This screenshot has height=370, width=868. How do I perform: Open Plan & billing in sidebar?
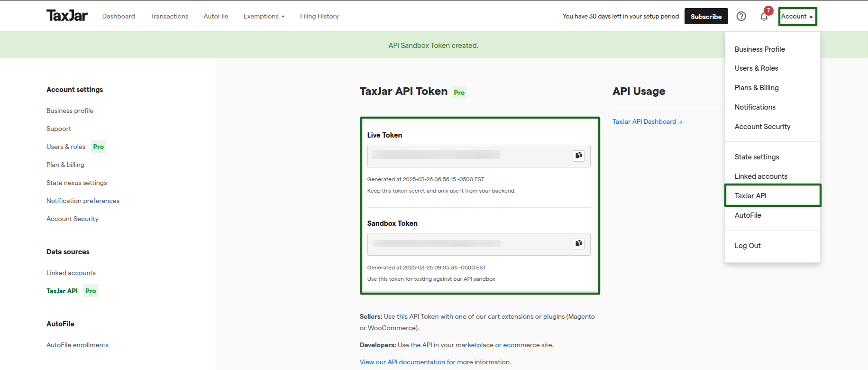point(65,165)
